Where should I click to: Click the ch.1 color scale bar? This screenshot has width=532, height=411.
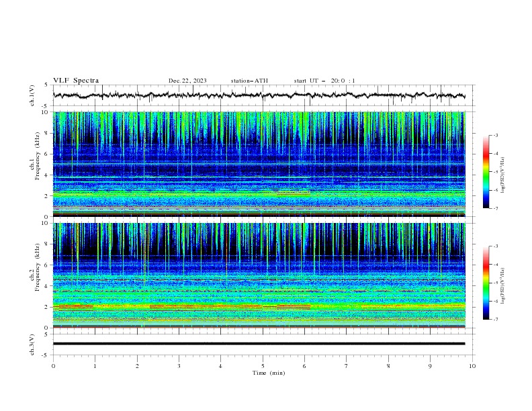[486, 172]
